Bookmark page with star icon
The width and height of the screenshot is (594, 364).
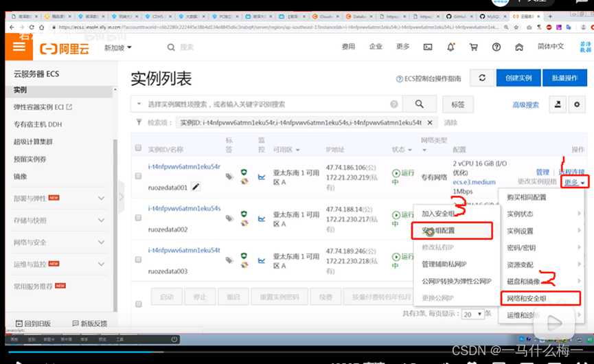point(516,27)
